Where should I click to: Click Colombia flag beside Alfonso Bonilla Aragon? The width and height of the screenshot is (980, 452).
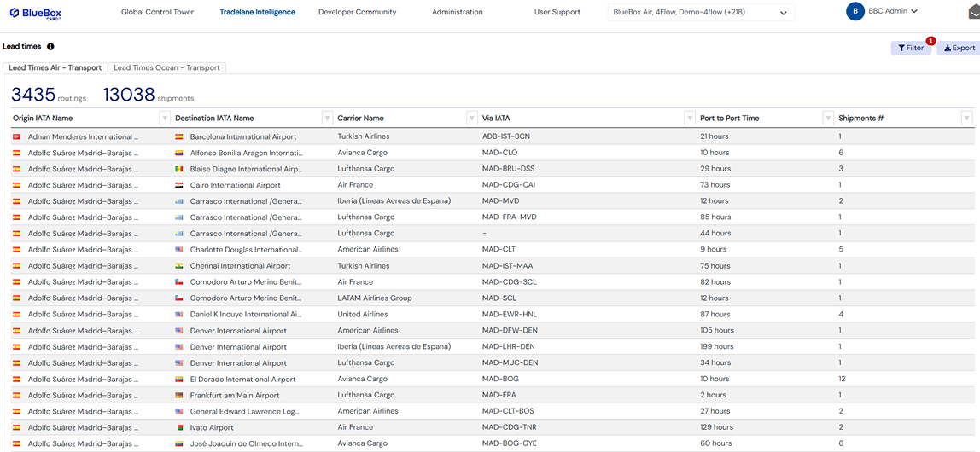point(178,153)
